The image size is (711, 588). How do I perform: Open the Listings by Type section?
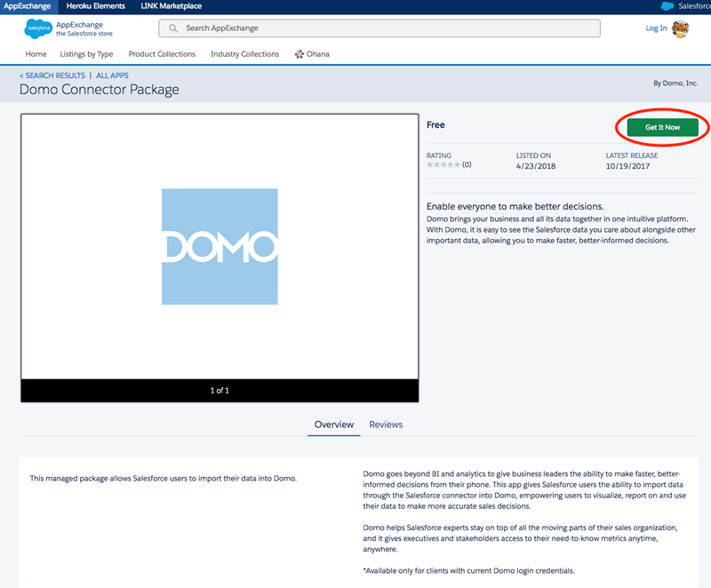point(86,54)
